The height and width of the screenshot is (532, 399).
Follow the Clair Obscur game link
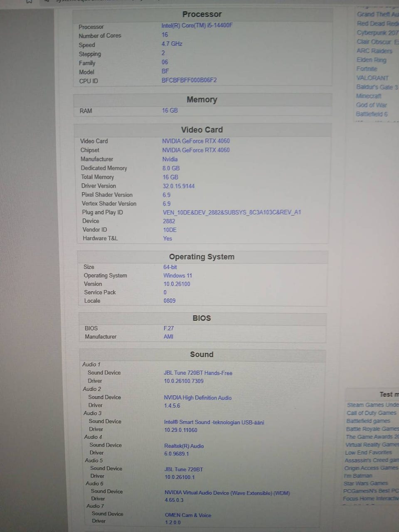pyautogui.click(x=377, y=42)
